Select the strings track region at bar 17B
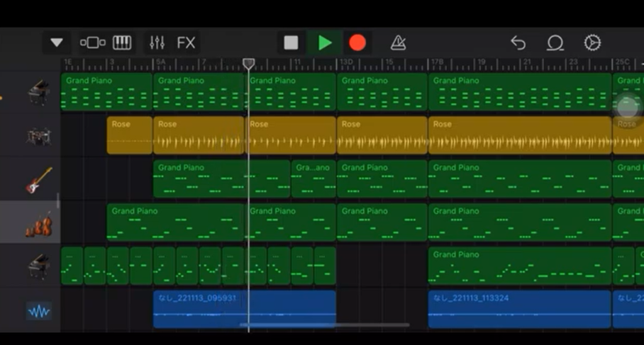Viewport: 644px width, 345px height. [520, 222]
